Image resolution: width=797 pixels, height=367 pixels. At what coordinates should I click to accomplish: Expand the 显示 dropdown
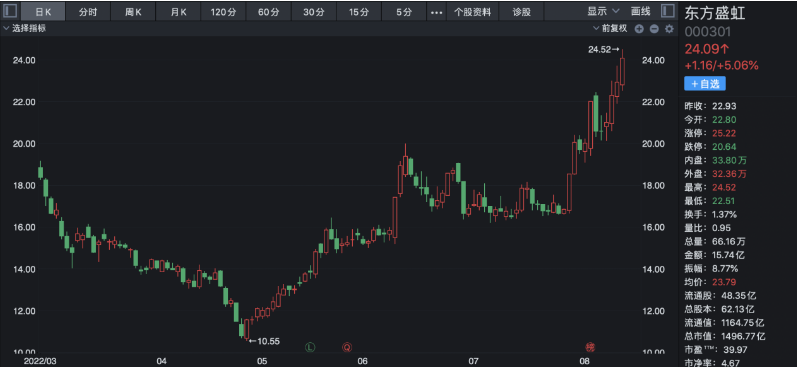603,12
